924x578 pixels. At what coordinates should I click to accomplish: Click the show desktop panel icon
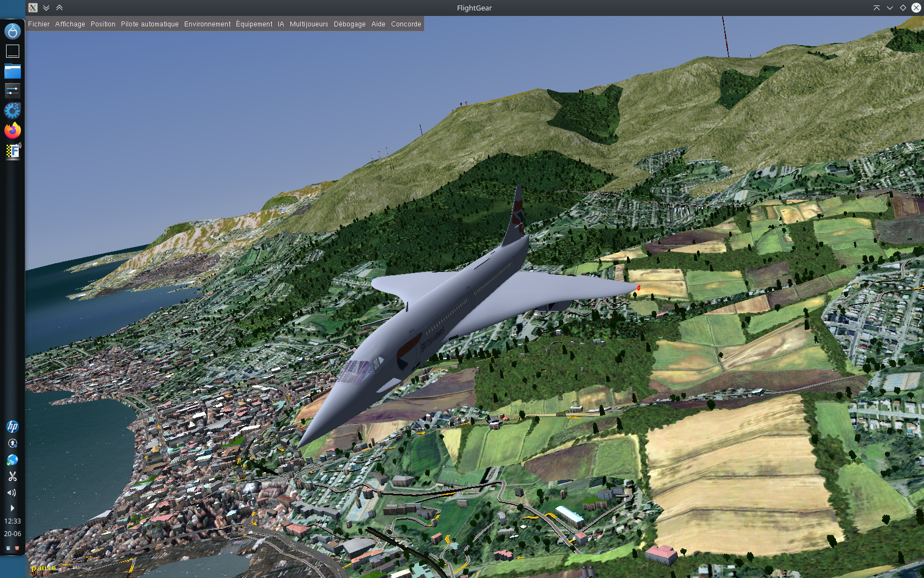[13, 51]
